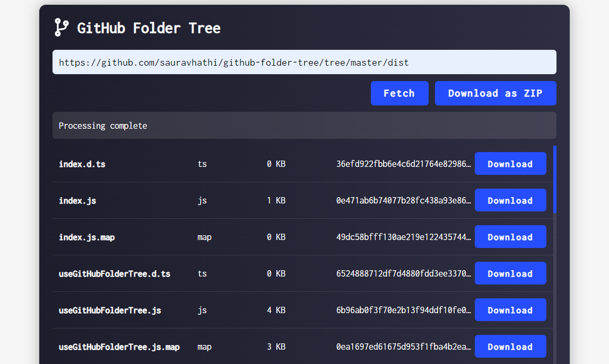
Task: Click the GitHub Folder Tree heading
Action: (x=149, y=28)
